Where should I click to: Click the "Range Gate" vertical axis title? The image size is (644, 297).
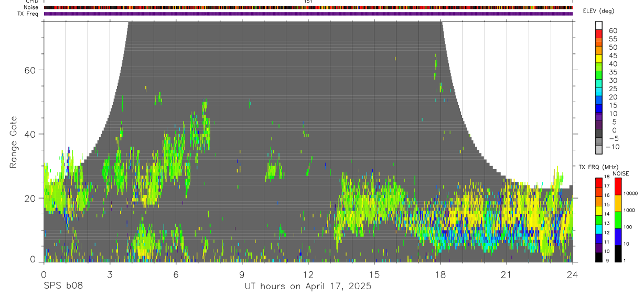13,141
